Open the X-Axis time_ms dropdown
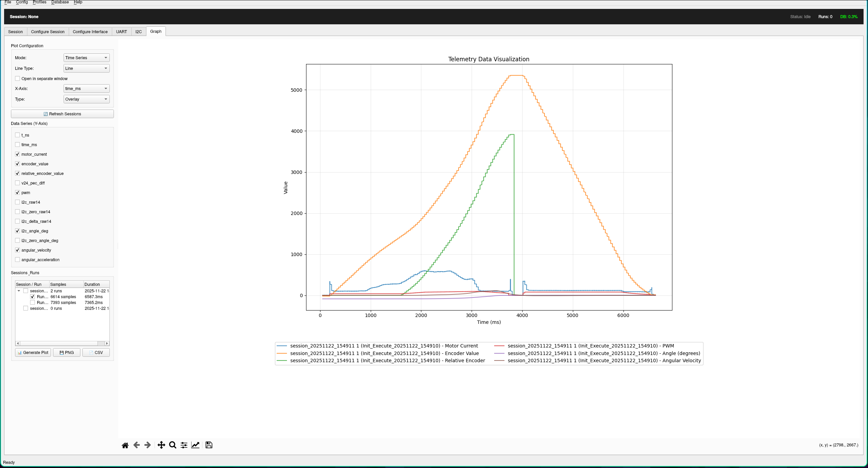This screenshot has width=868, height=468. [x=86, y=89]
